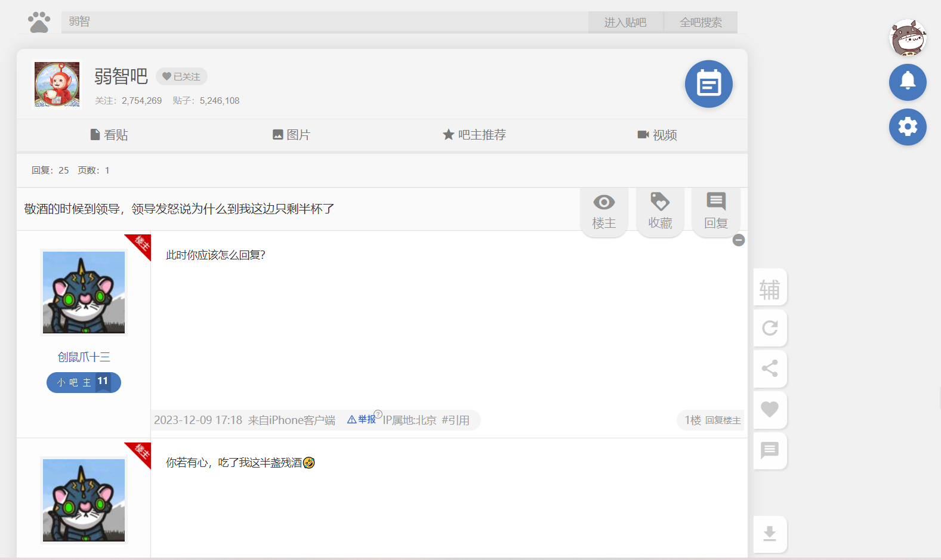This screenshot has width=941, height=560.
Task: Open the notifications bell
Action: (908, 82)
